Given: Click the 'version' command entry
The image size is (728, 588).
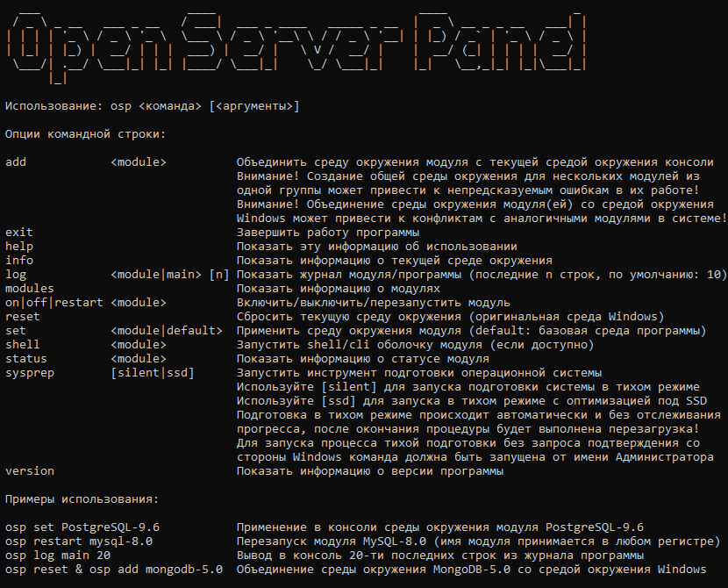Looking at the screenshot, I should pos(30,471).
